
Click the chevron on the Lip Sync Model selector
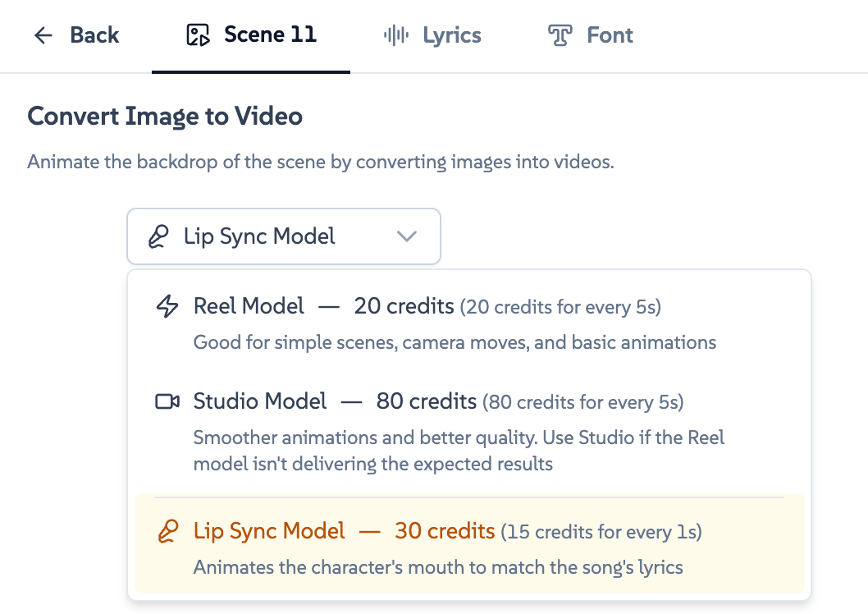point(406,236)
